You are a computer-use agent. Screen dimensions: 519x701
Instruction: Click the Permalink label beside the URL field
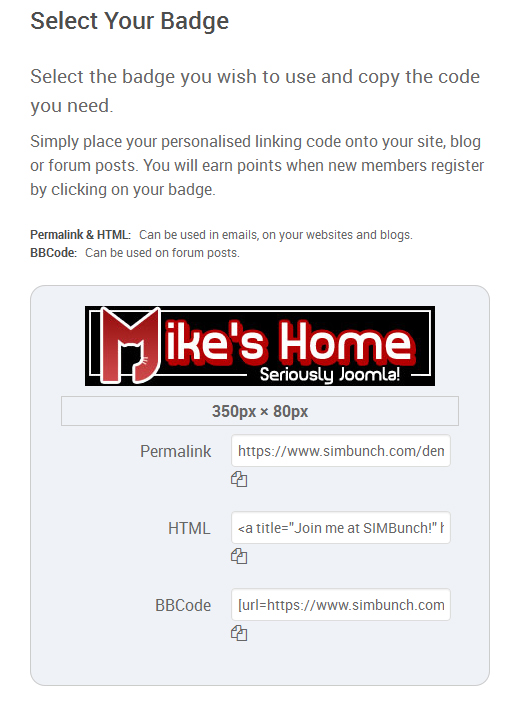click(x=175, y=451)
